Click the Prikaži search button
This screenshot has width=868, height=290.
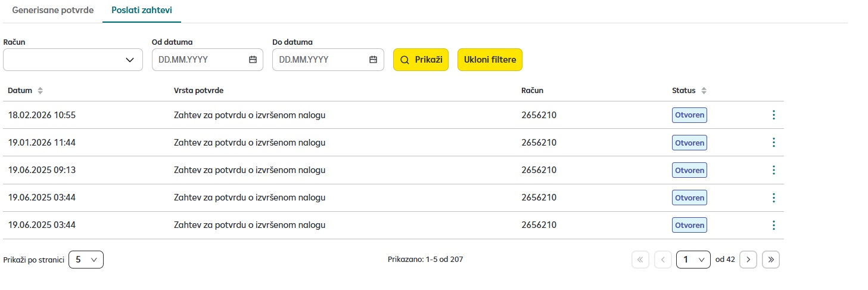(x=421, y=60)
